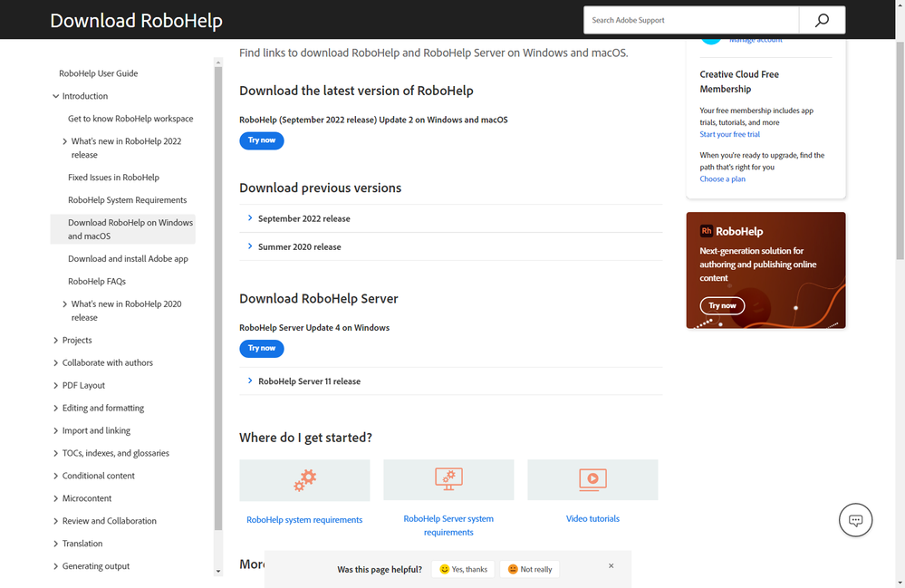The height and width of the screenshot is (588, 905).
Task: Click the Manage account link
Action: pos(756,41)
